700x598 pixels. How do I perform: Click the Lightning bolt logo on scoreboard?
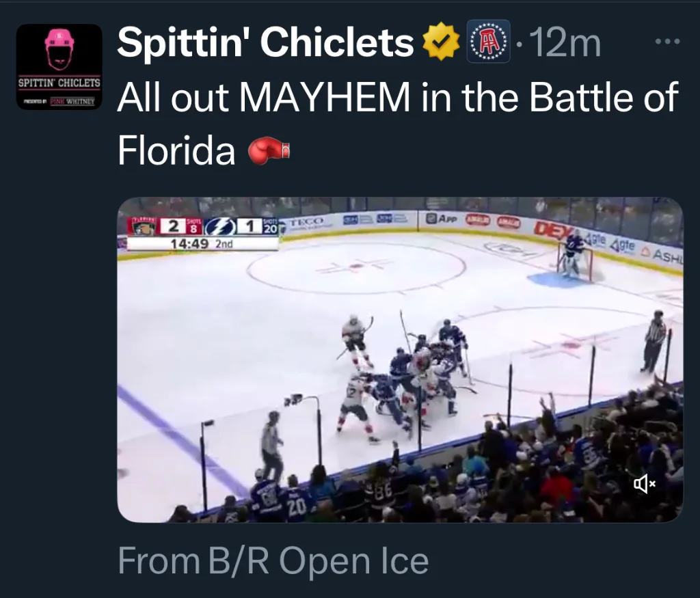[x=220, y=228]
